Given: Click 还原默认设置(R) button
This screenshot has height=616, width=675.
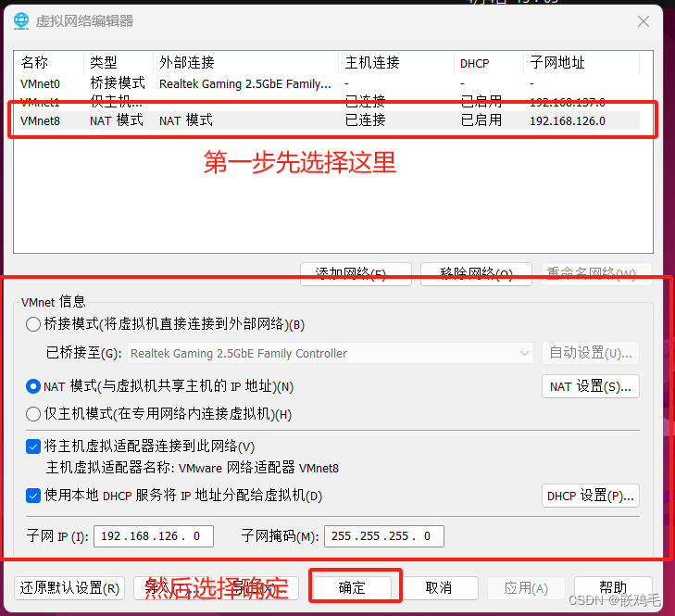Looking at the screenshot, I should [69, 588].
